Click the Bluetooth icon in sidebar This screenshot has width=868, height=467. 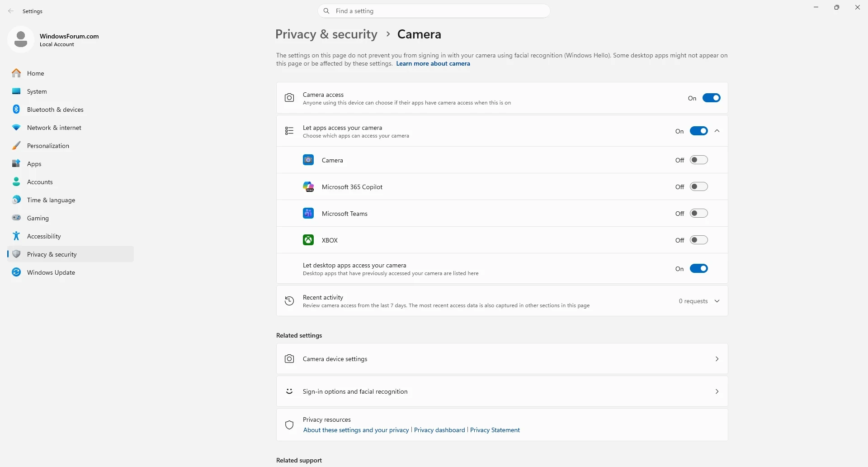click(16, 109)
